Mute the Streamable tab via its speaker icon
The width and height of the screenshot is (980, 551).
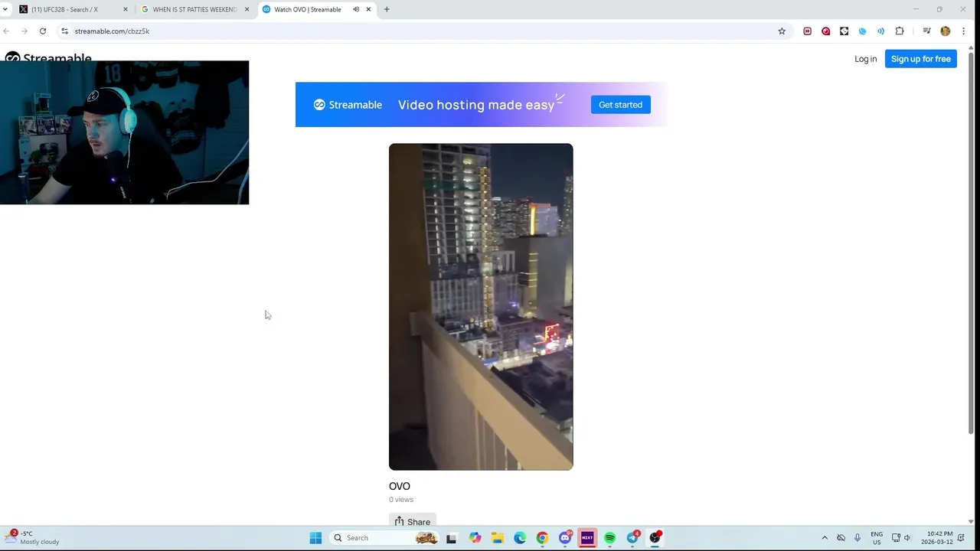pyautogui.click(x=356, y=9)
